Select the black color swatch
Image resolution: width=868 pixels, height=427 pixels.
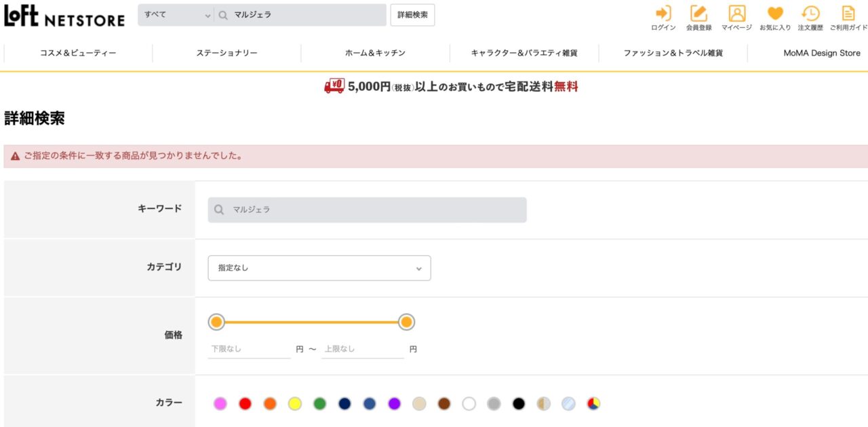[519, 404]
